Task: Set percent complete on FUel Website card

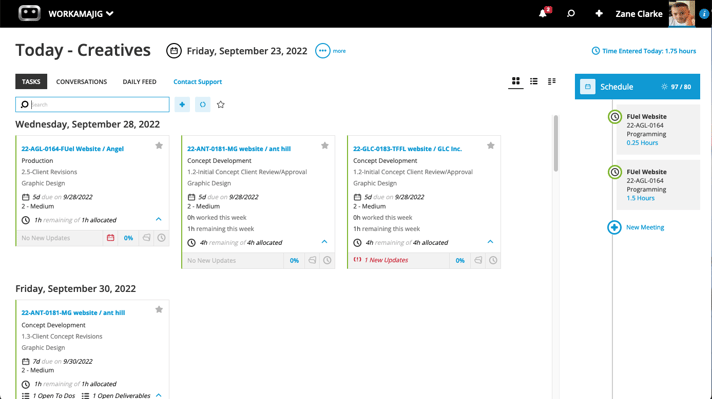Action: pyautogui.click(x=129, y=238)
